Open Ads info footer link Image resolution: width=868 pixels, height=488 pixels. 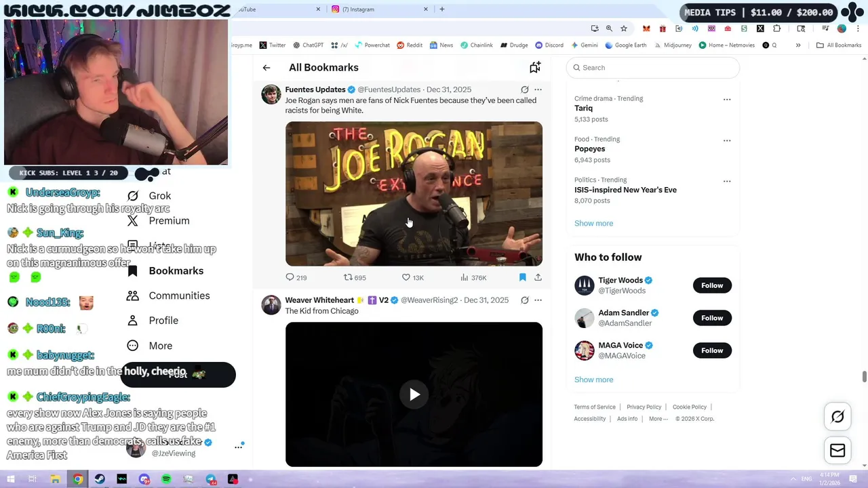coord(627,419)
